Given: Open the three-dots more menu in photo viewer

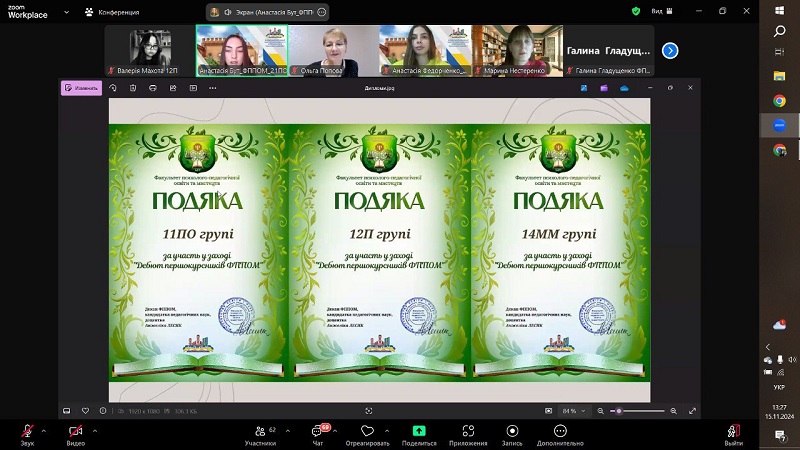Looking at the screenshot, I should point(213,88).
